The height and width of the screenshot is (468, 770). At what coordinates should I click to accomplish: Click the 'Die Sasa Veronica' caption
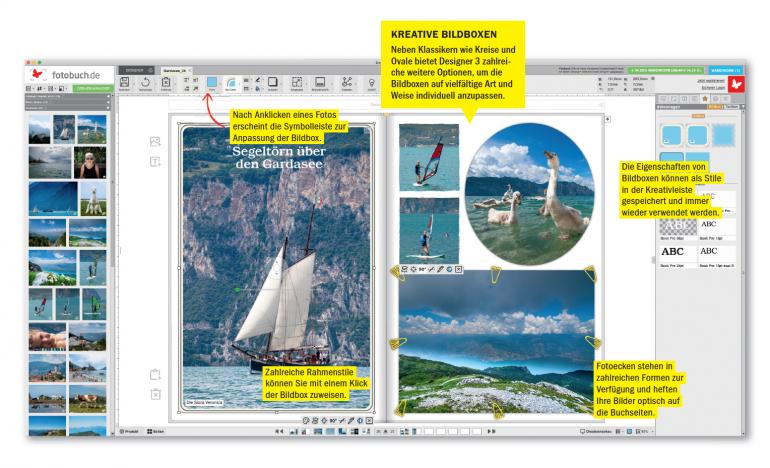coord(204,402)
